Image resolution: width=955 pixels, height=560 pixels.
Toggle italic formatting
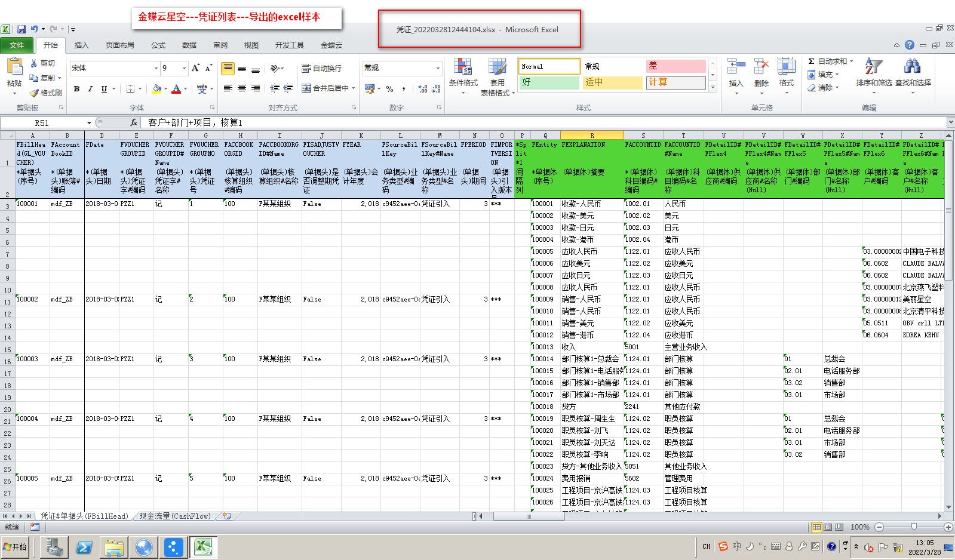click(x=90, y=89)
